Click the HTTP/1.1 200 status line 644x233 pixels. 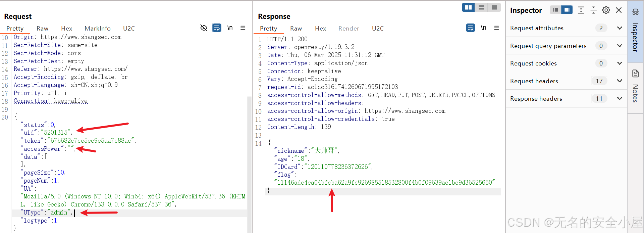coord(287,39)
